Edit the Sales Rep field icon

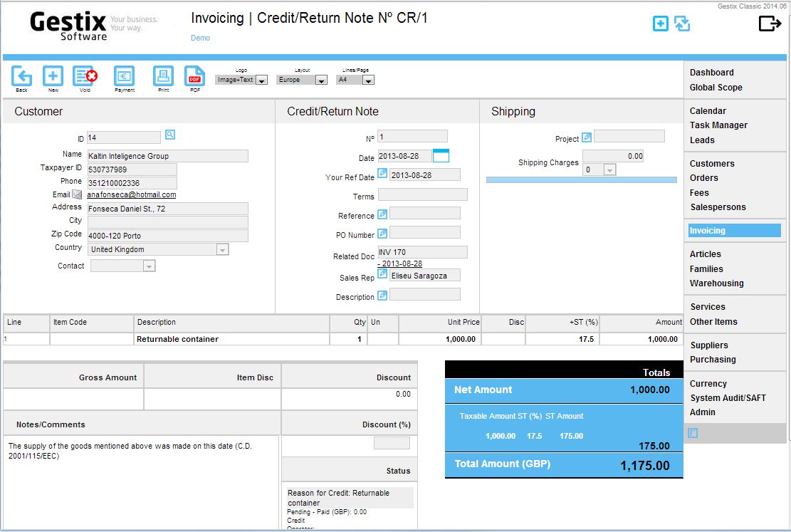[382, 273]
